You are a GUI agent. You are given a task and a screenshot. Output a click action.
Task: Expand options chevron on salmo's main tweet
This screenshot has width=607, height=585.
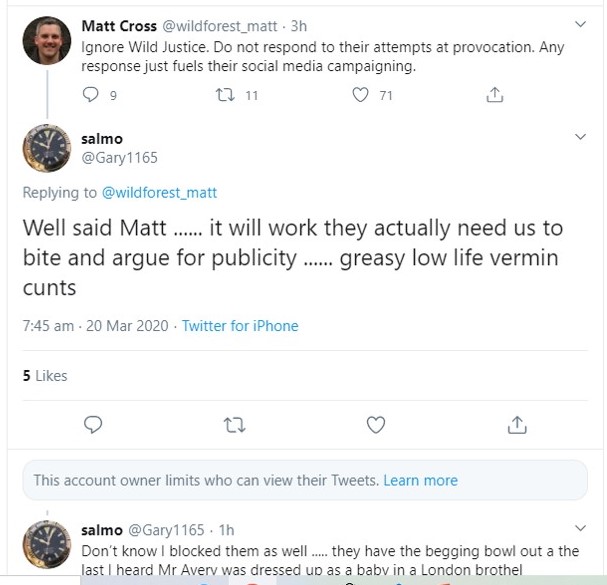coord(581,137)
